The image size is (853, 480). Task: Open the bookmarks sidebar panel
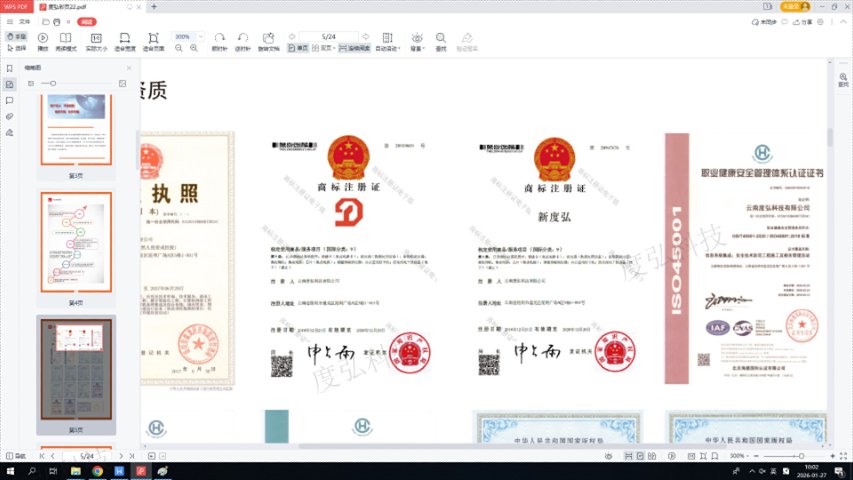coord(9,69)
